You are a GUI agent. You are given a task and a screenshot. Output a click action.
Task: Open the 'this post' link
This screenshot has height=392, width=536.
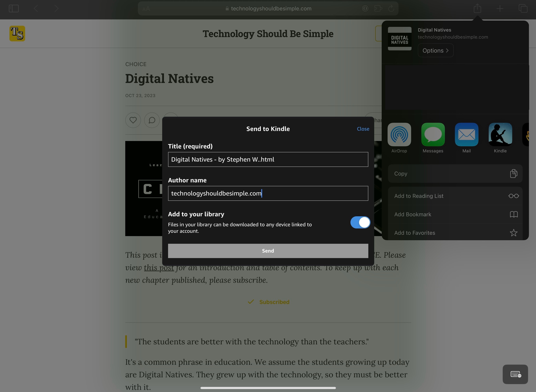point(159,267)
